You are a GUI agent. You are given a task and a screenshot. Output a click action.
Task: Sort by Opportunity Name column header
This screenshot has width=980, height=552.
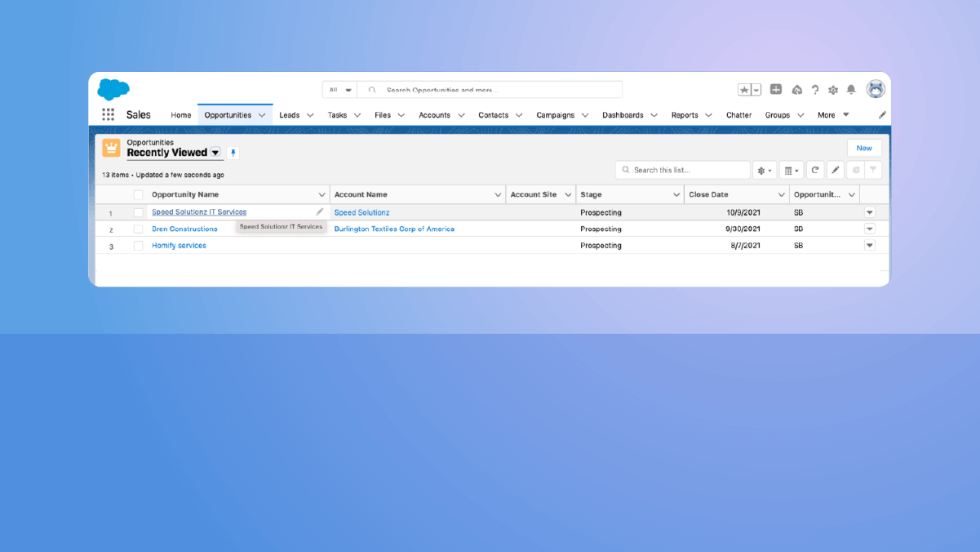click(185, 195)
